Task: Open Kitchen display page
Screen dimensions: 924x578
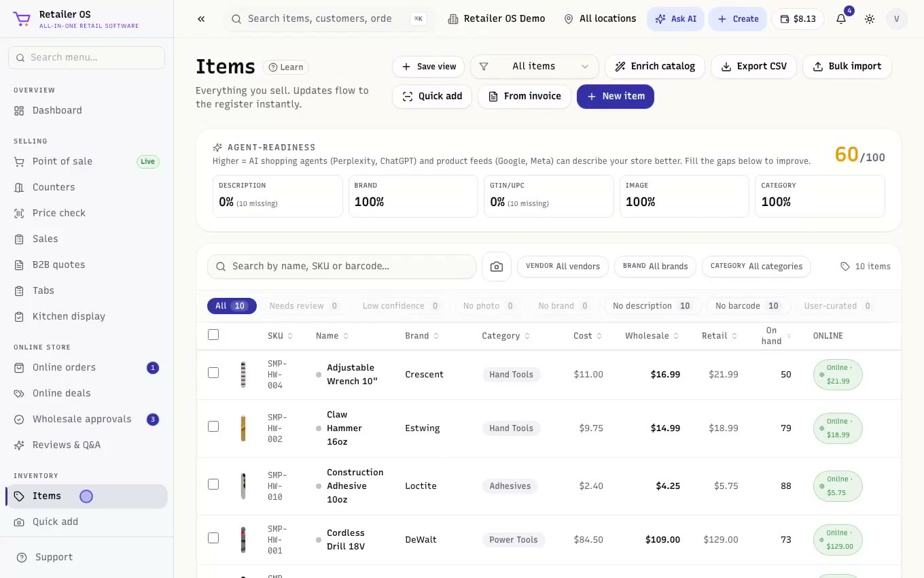Action: pos(86,316)
